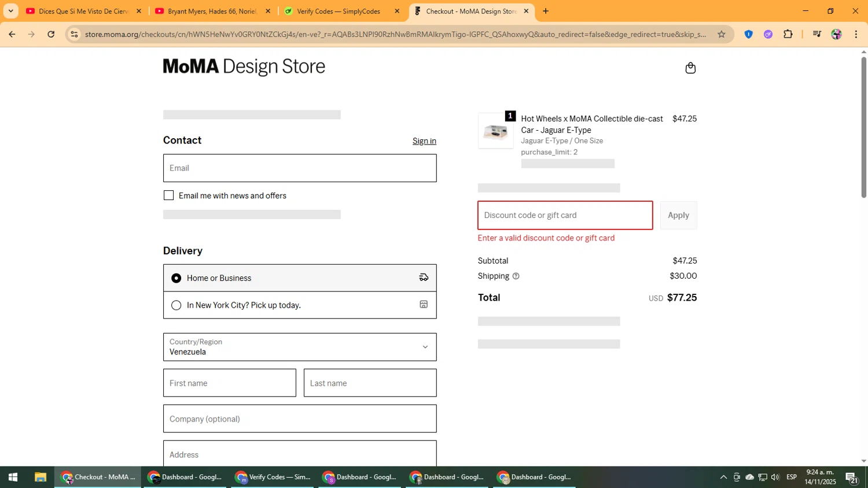The image size is (868, 488).
Task: Select In New York City pick up option
Action: pos(300,305)
